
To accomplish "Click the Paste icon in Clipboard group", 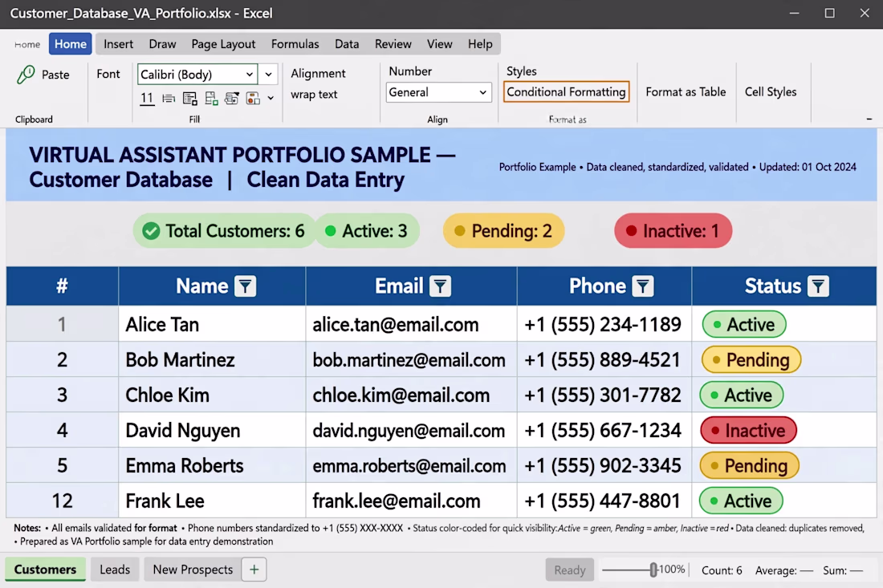I will (x=26, y=75).
